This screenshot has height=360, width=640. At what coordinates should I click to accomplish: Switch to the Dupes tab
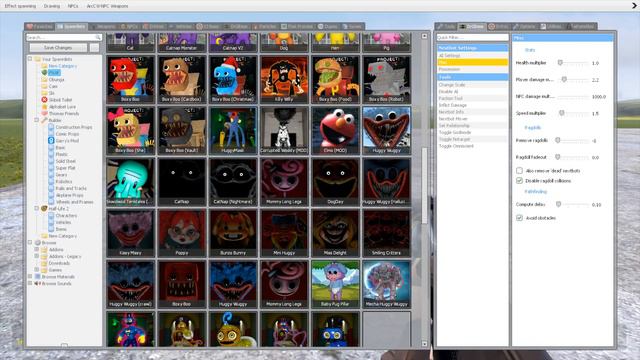pyautogui.click(x=327, y=27)
